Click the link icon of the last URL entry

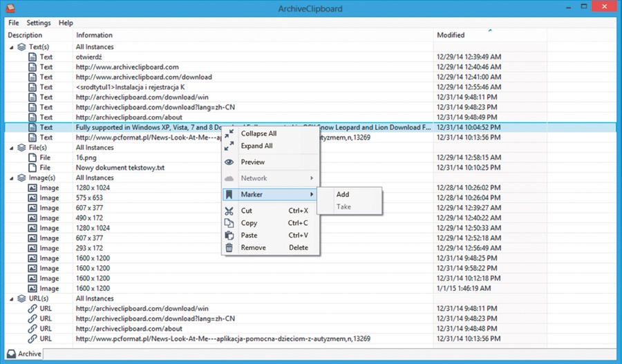(x=32, y=338)
